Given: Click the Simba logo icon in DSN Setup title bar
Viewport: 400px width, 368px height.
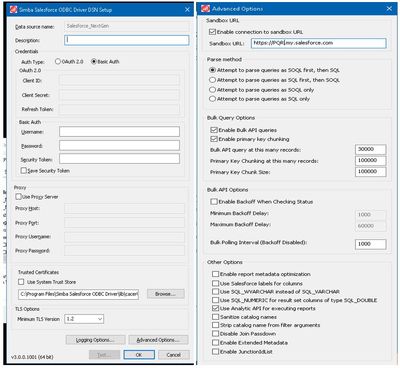Looking at the screenshot, I should (13, 9).
